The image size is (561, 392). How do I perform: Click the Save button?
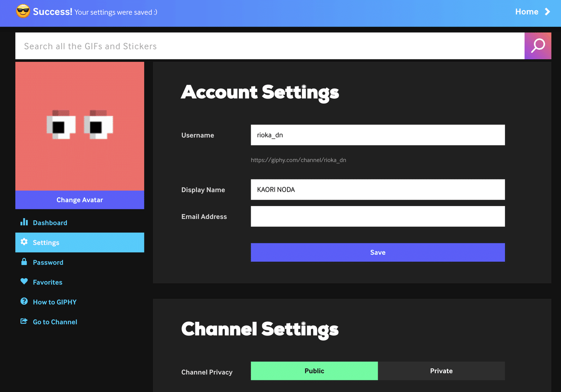click(378, 252)
